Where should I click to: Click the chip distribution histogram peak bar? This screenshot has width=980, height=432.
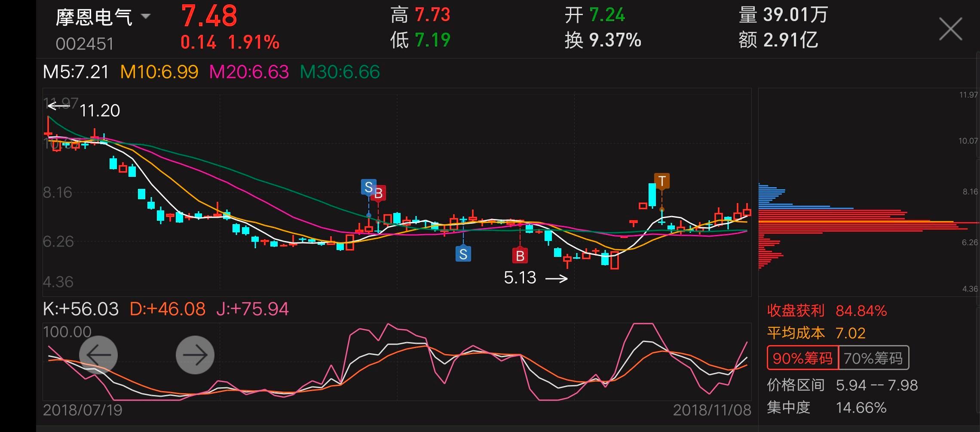point(868,223)
